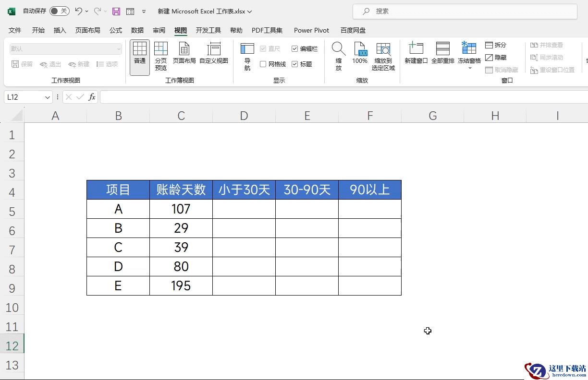Click the cell containing 29
Viewport: 588px width, 380px height.
[181, 228]
